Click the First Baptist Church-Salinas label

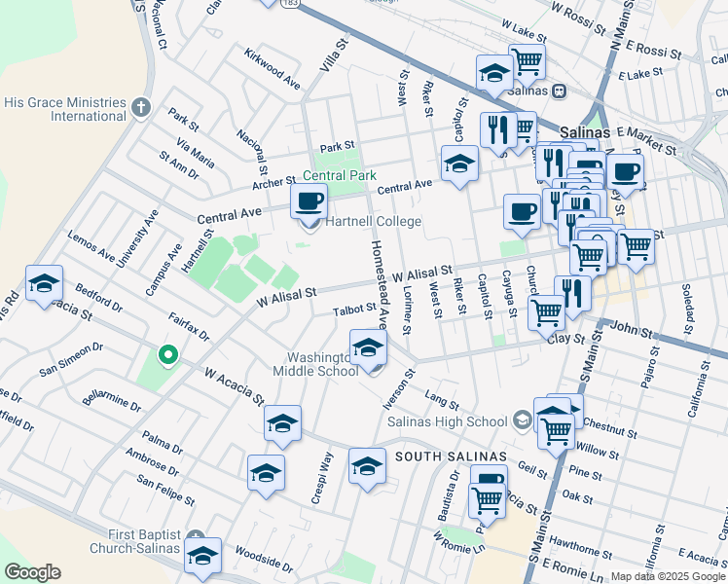(134, 542)
